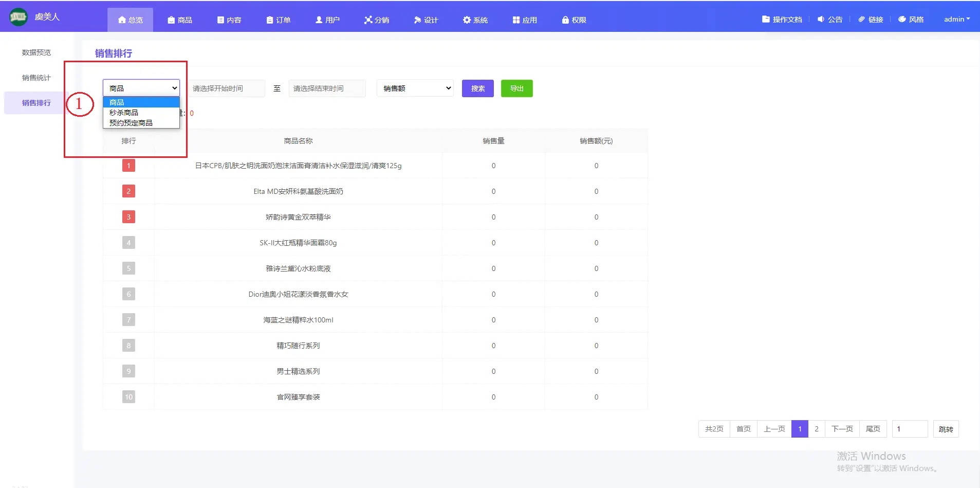
Task: Click the 用户 person icon in navbar
Action: 319,20
